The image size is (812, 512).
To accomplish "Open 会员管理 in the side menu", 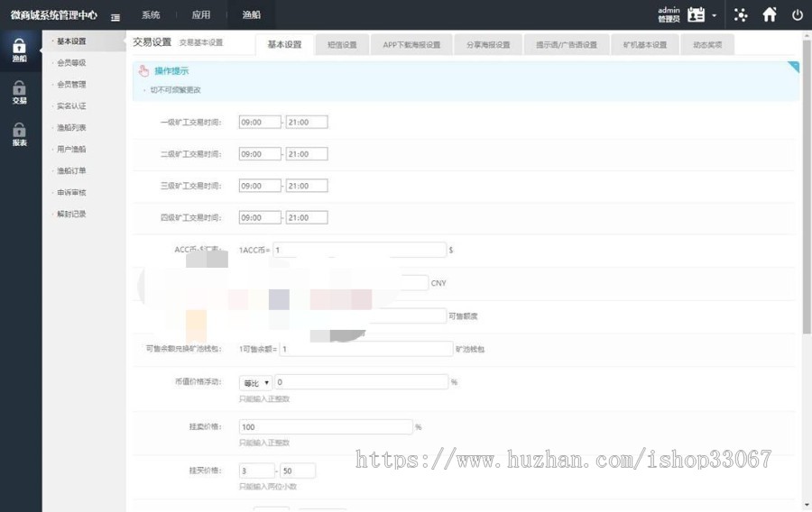I will pyautogui.click(x=71, y=85).
